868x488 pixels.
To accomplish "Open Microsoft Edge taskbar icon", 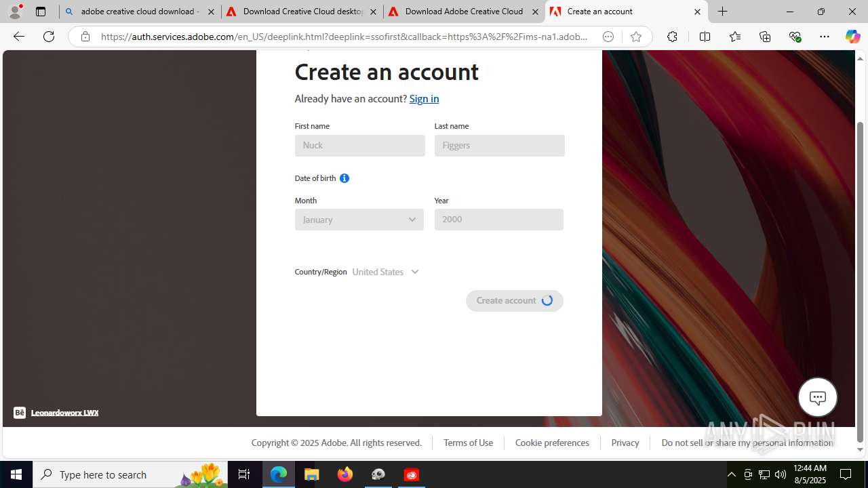I will [279, 474].
